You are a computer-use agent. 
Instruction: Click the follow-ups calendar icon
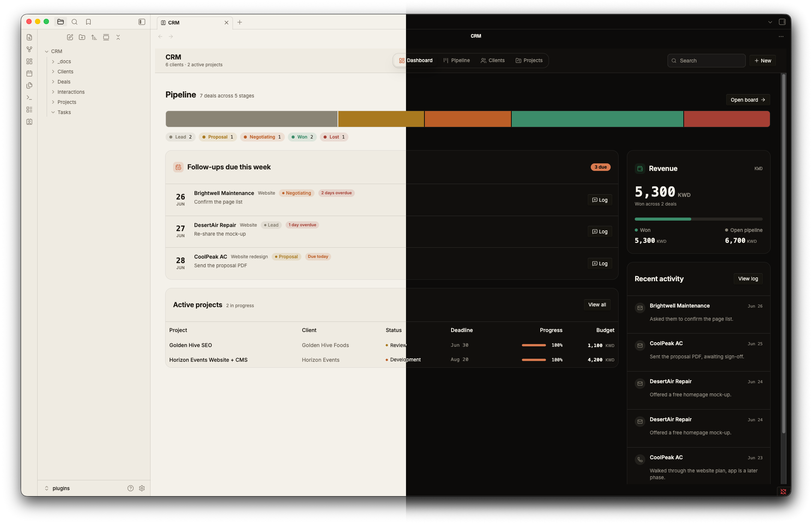(178, 167)
